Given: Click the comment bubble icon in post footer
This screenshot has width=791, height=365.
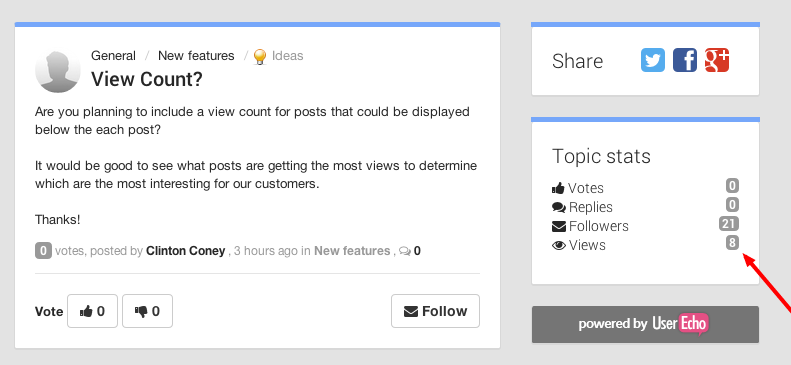Looking at the screenshot, I should [x=405, y=251].
